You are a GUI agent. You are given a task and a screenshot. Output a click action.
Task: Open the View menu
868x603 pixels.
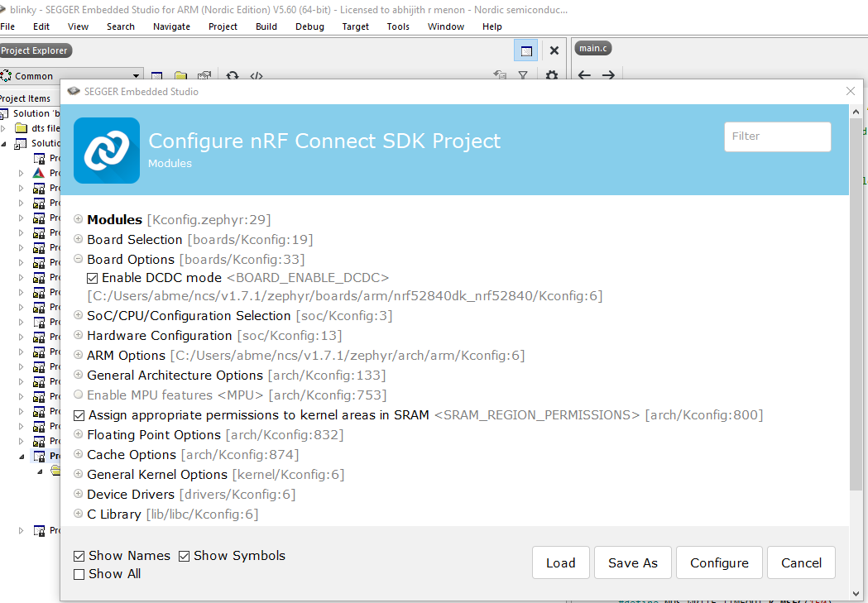click(x=78, y=26)
